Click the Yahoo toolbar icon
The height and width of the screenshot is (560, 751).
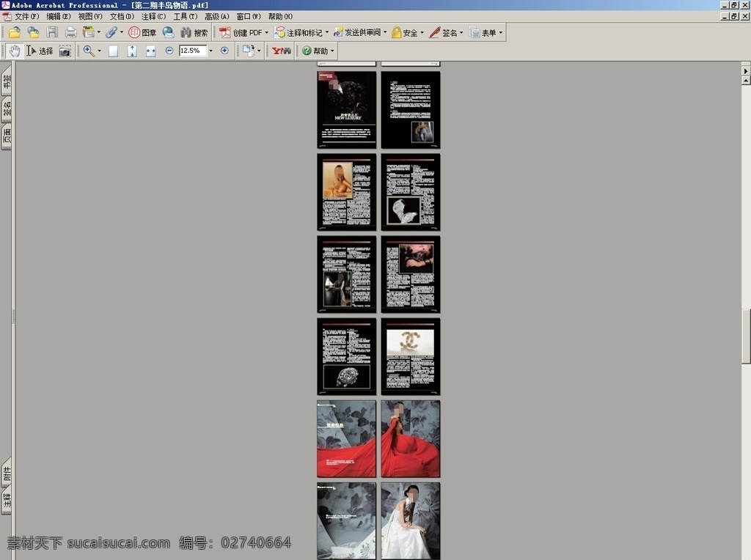coord(282,51)
